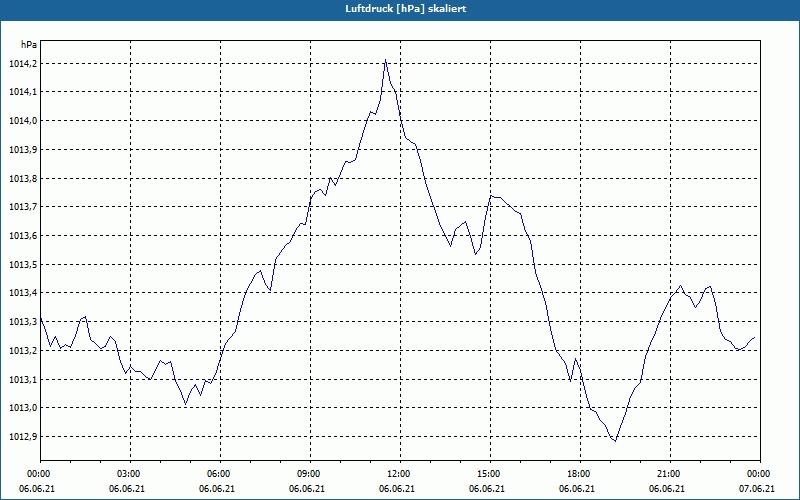Image resolution: width=800 pixels, height=500 pixels.
Task: Click the 'hPa' unit label
Action: click(x=29, y=45)
